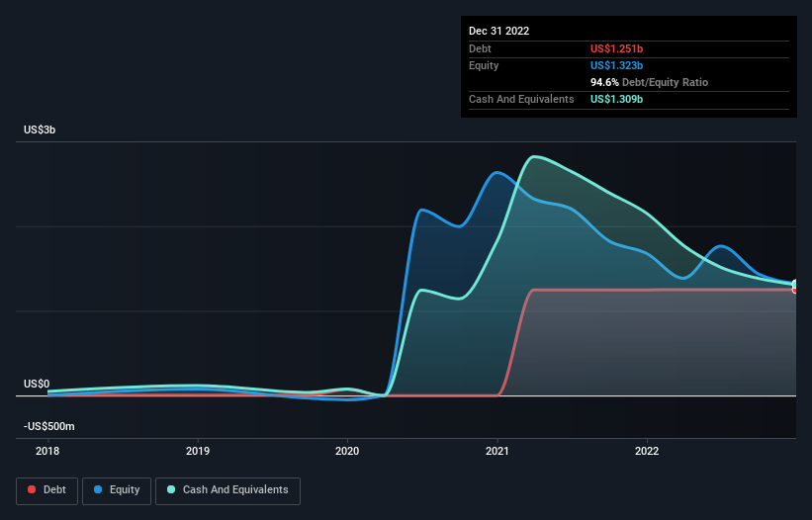Click the Dec 31 2022 tooltip date
Image resolution: width=812 pixels, height=520 pixels.
498,31
